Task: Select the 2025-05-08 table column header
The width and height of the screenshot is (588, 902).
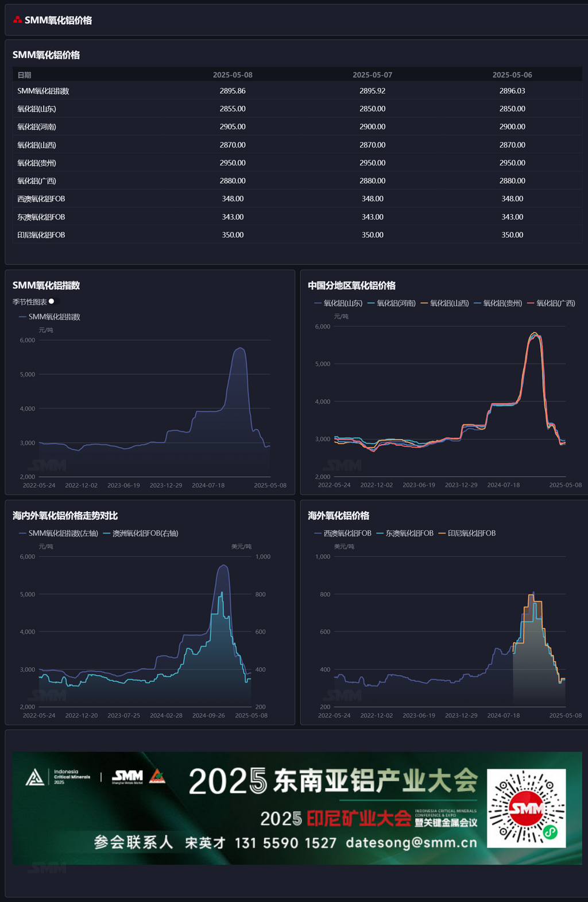Action: pos(233,75)
